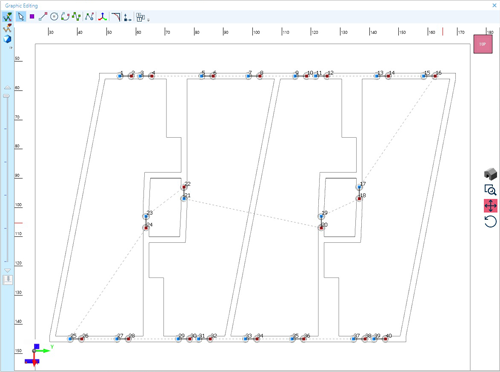Screen dimensions: 500x372
Task: Click the pink TOP view cube
Action: 483,44
